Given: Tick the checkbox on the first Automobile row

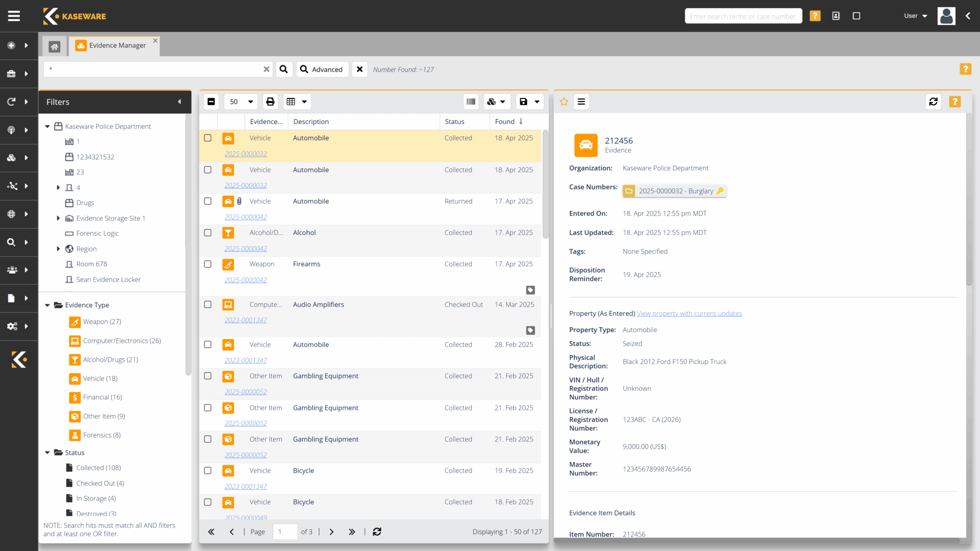Looking at the screenshot, I should coord(208,138).
